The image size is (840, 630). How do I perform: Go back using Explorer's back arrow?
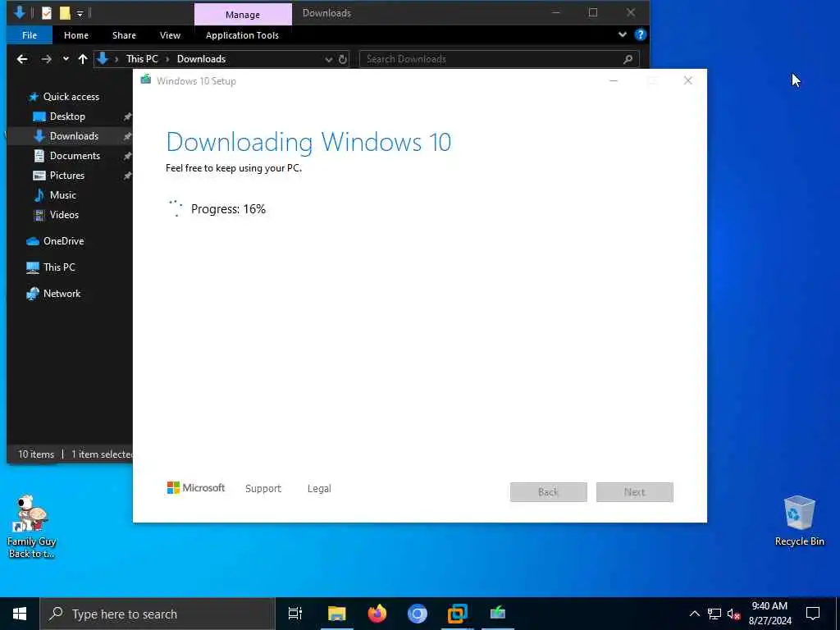coord(22,59)
